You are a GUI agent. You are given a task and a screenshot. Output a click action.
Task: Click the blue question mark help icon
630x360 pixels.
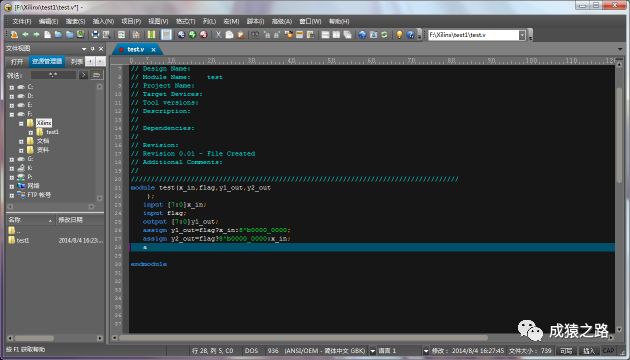(410, 35)
